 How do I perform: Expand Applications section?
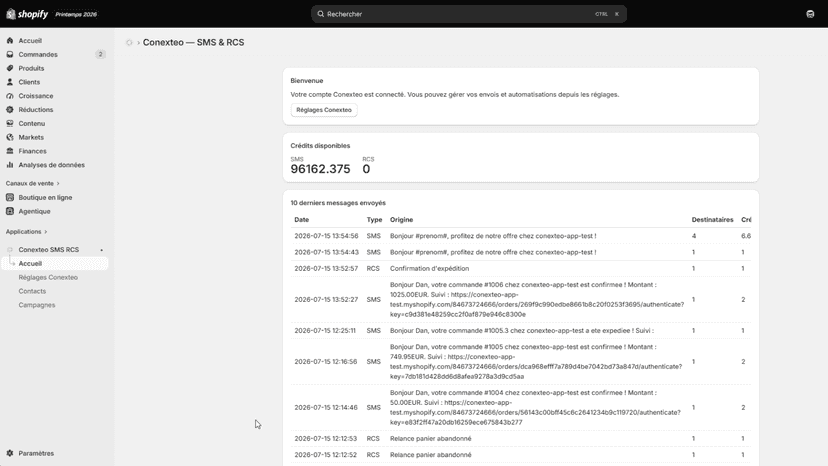click(x=26, y=231)
